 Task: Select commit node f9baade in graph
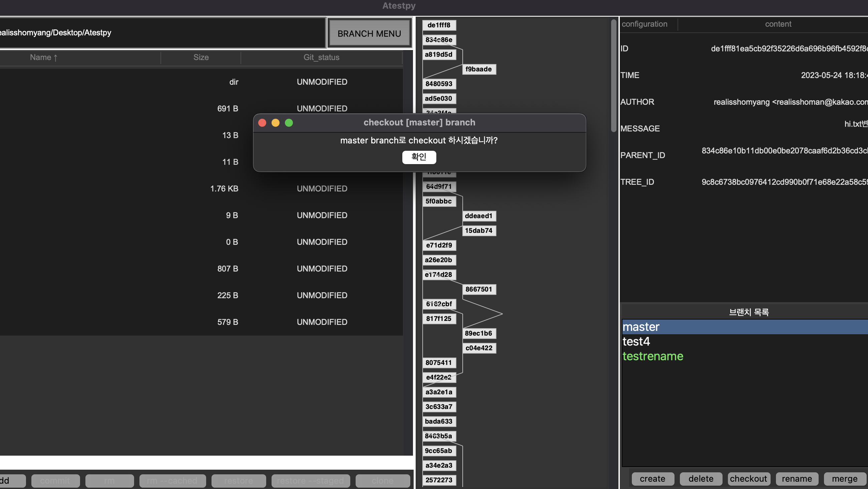(x=478, y=69)
